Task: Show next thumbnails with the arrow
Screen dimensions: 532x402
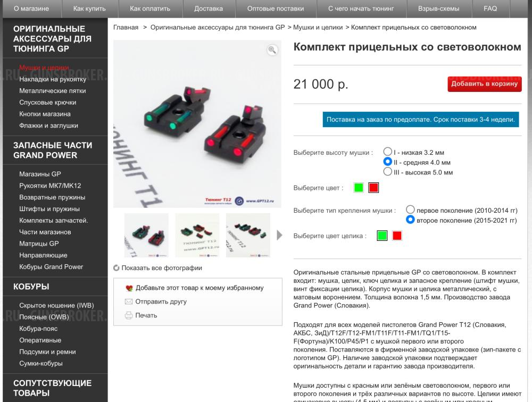Action: click(279, 235)
